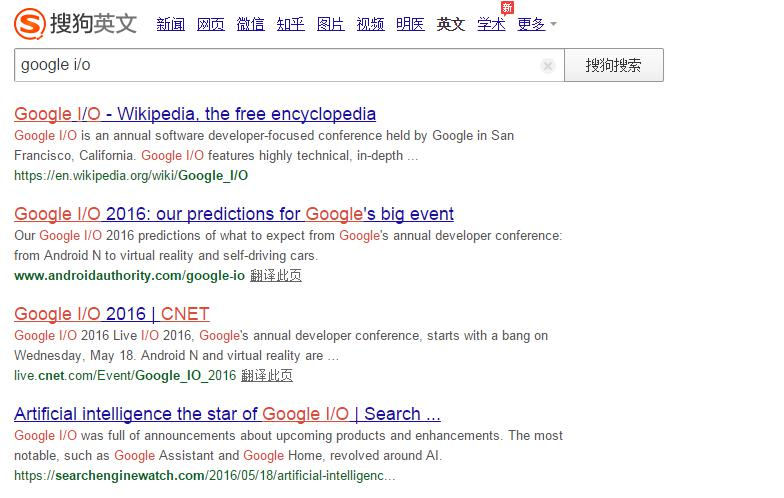Switch to the 新闻 tab

click(x=171, y=24)
